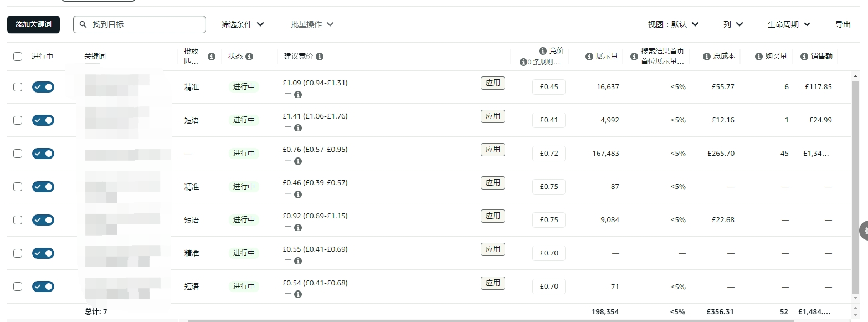Open the 列 columns menu
Viewport: 868px width, 322px height.
[733, 24]
